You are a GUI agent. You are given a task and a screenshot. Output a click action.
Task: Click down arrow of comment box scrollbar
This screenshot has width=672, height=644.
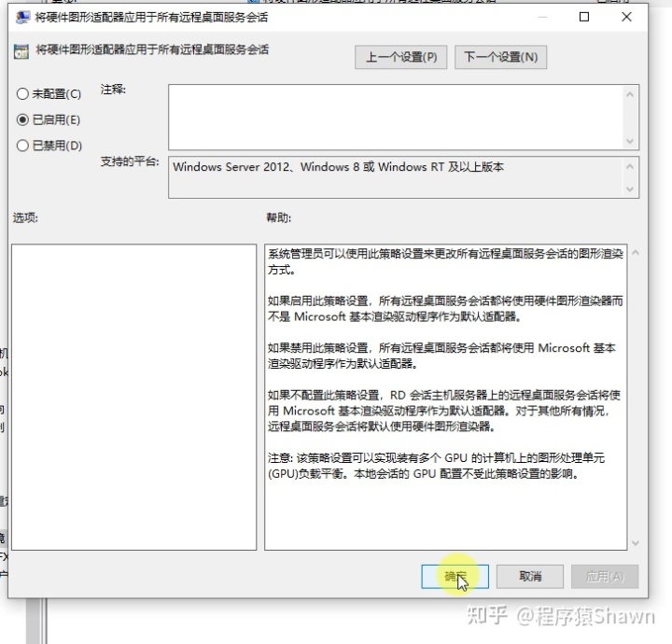pos(630,141)
